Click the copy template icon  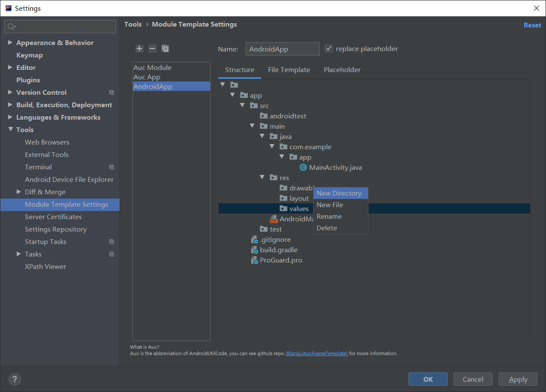[165, 49]
